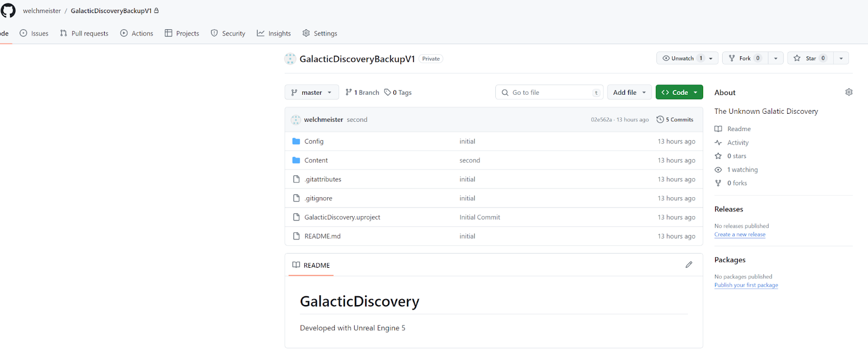Switch to the Insights tab

[x=274, y=33]
